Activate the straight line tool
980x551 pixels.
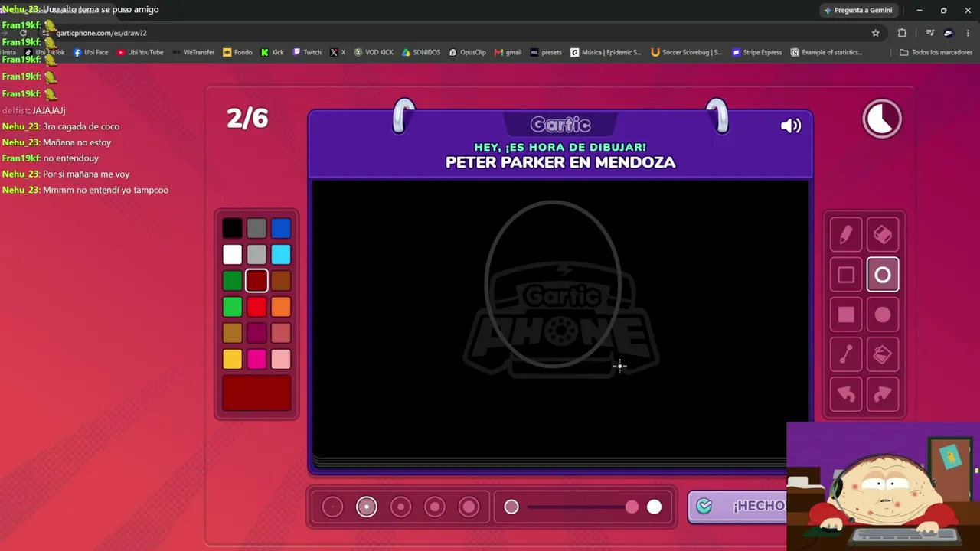[846, 354]
